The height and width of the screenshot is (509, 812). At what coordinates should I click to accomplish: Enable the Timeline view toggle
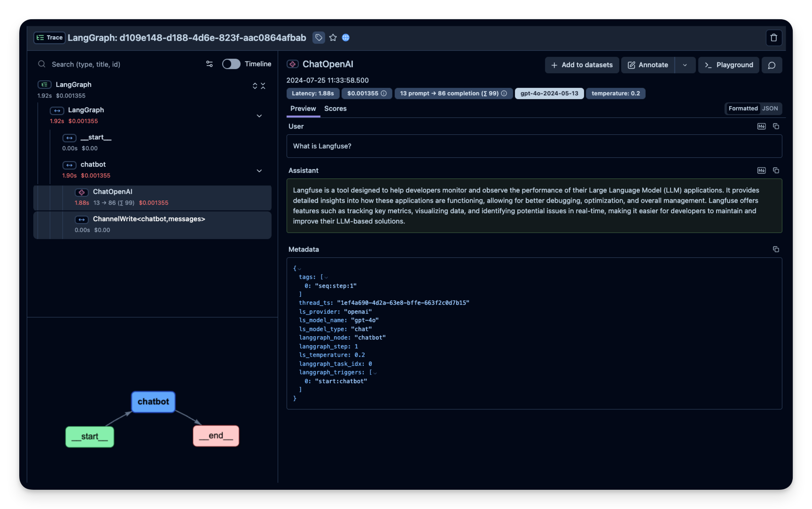231,64
